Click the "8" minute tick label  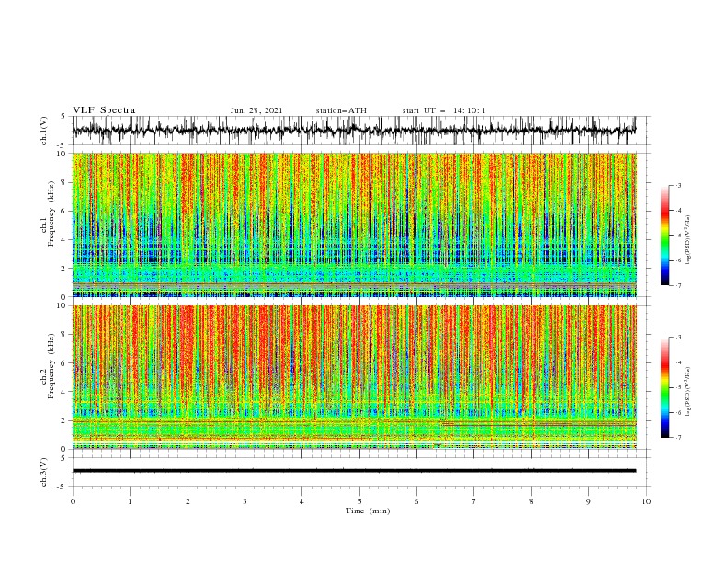point(531,501)
